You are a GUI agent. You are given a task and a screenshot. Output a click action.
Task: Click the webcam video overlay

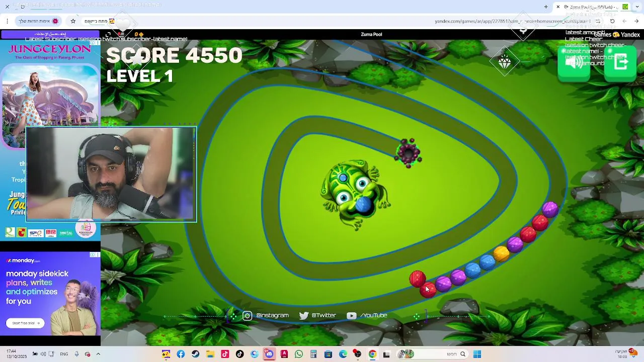(111, 174)
